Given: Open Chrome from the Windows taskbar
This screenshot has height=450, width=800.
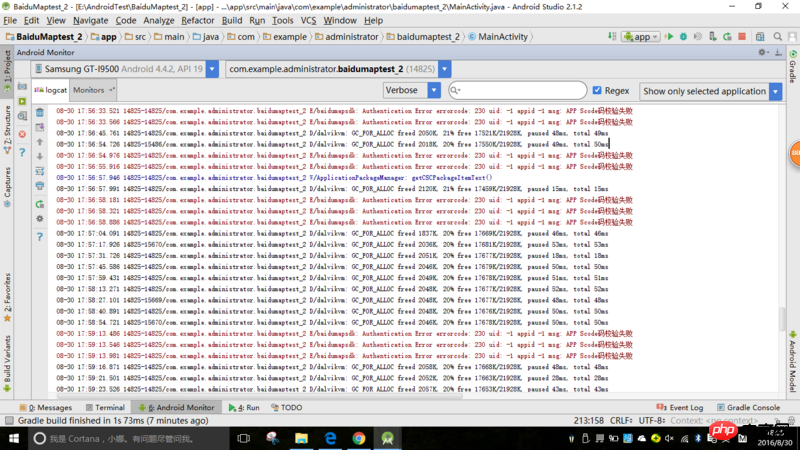Looking at the screenshot, I should [359, 438].
